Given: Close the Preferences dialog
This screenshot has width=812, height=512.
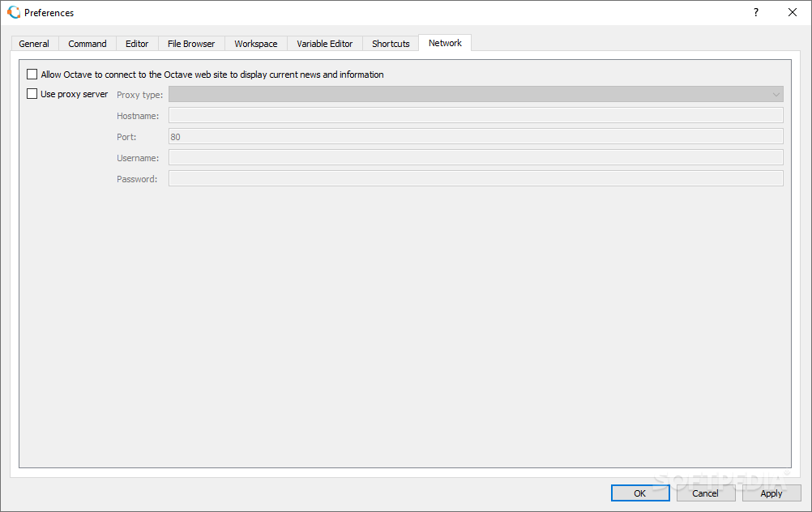Looking at the screenshot, I should pyautogui.click(x=793, y=12).
